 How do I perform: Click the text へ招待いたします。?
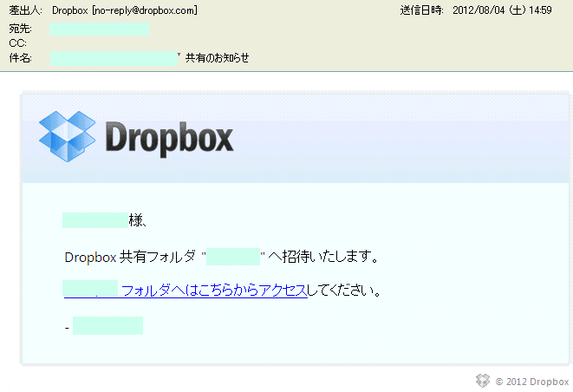pos(323,257)
